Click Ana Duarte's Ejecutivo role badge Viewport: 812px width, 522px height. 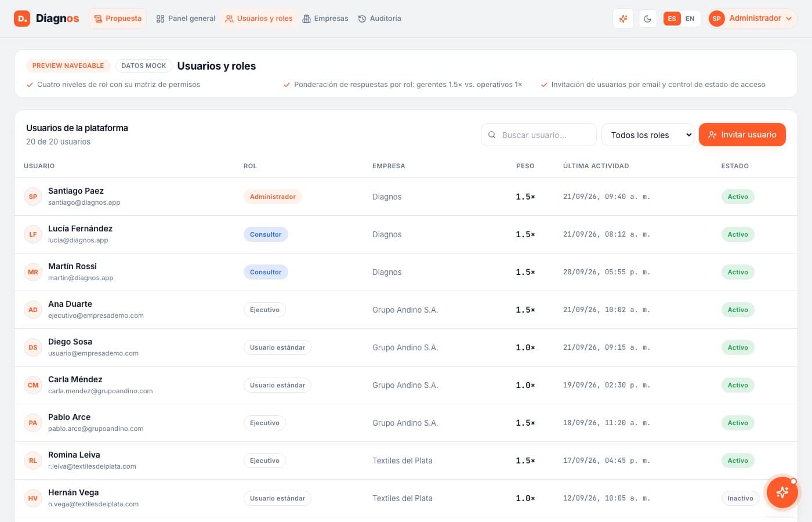pos(264,310)
